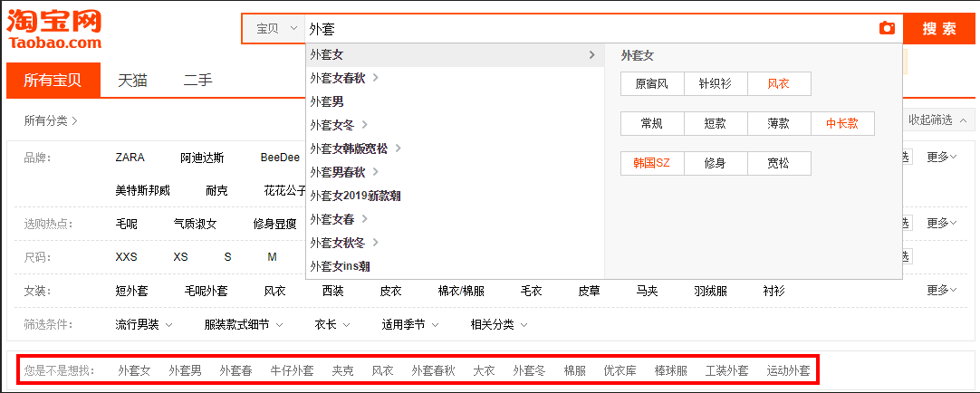Switch to the 二手 tab
Image resolution: width=980 pixels, height=393 pixels.
click(198, 80)
